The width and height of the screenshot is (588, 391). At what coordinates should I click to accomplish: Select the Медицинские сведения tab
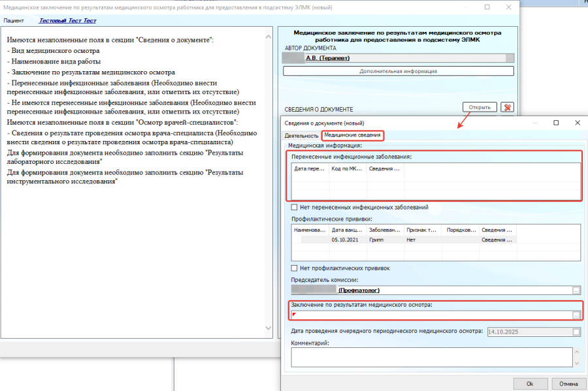pos(352,135)
